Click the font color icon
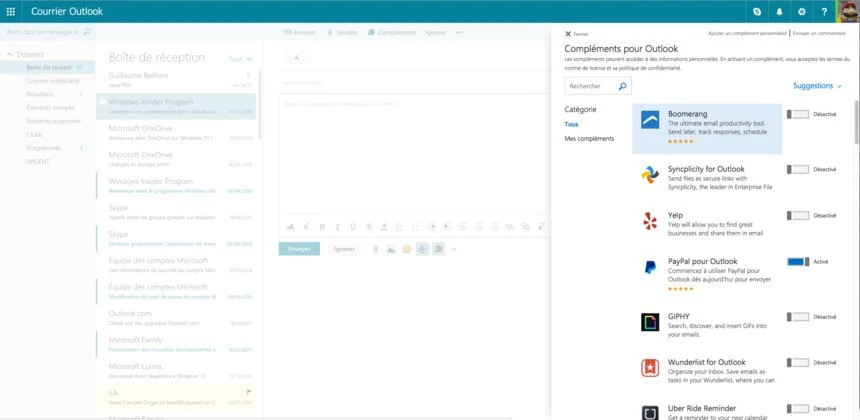Viewport: 860px width, 420px height. click(384, 226)
